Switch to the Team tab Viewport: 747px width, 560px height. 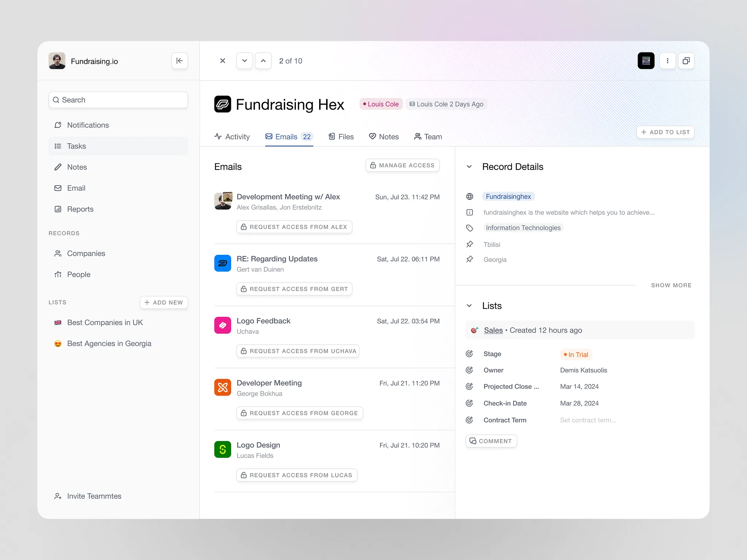[x=428, y=137]
